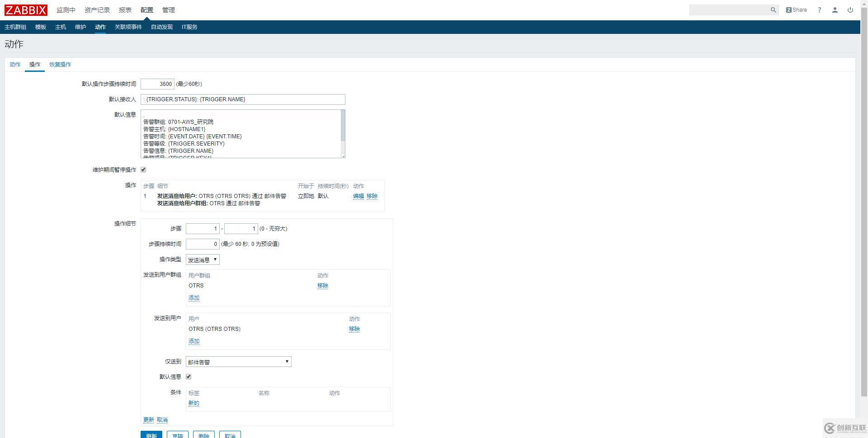
Task: Click the textarea resize handle corner
Action: pyautogui.click(x=343, y=156)
